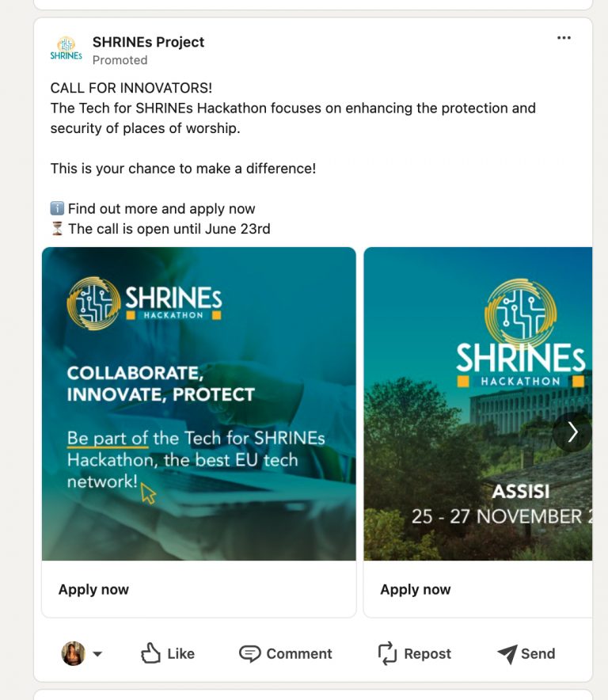This screenshot has width=608, height=700.
Task: Click the Assisi 25-27 November carousel image
Action: pyautogui.click(x=475, y=404)
